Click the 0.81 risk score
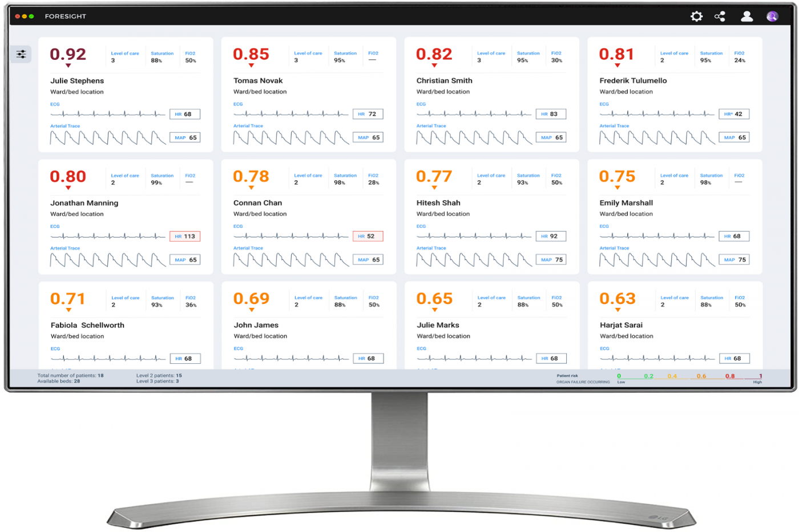Screen dimensions: 799x532 pyautogui.click(x=616, y=54)
